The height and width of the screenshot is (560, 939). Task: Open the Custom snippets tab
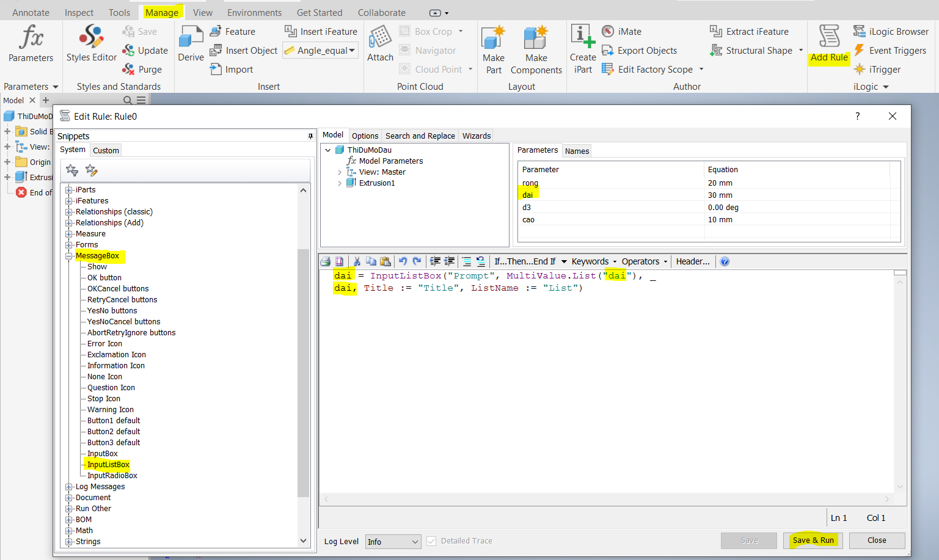106,150
